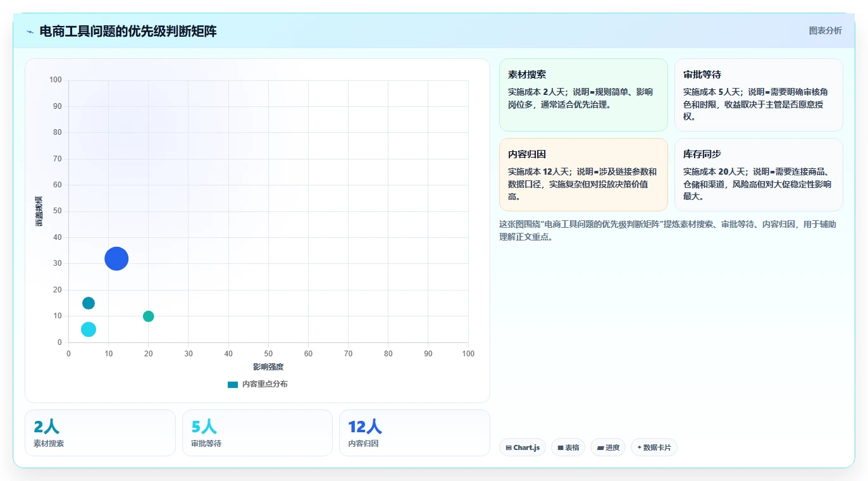
Task: Click the title 电商工具问题的优先级判断矩阵
Action: coord(128,32)
